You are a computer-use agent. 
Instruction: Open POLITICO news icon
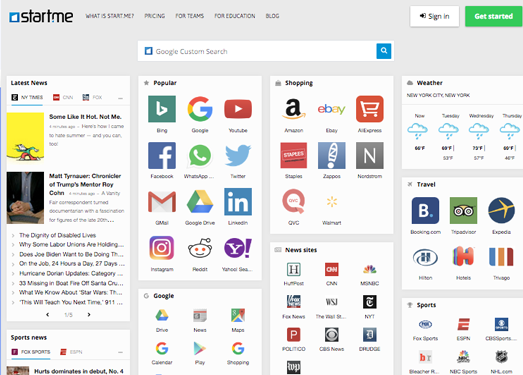tap(294, 335)
